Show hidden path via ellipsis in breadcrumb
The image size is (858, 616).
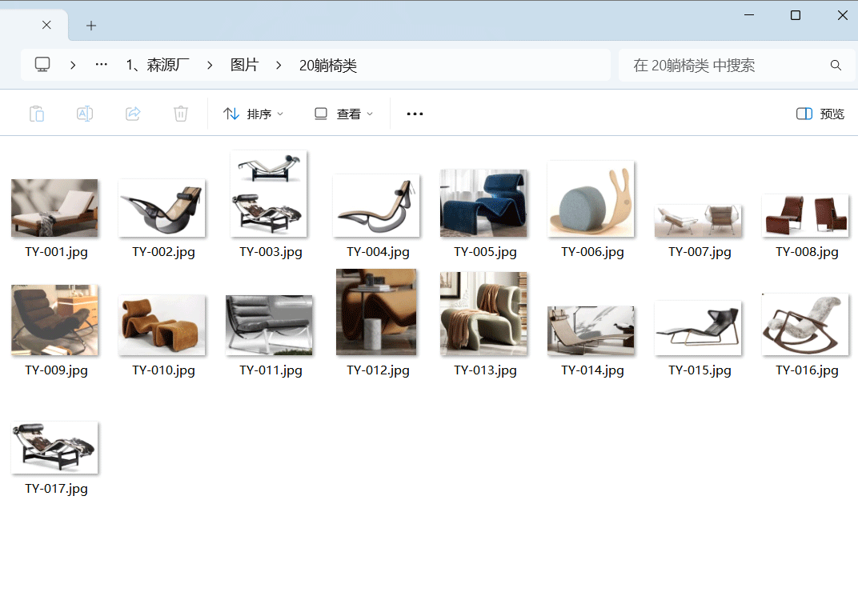(101, 65)
